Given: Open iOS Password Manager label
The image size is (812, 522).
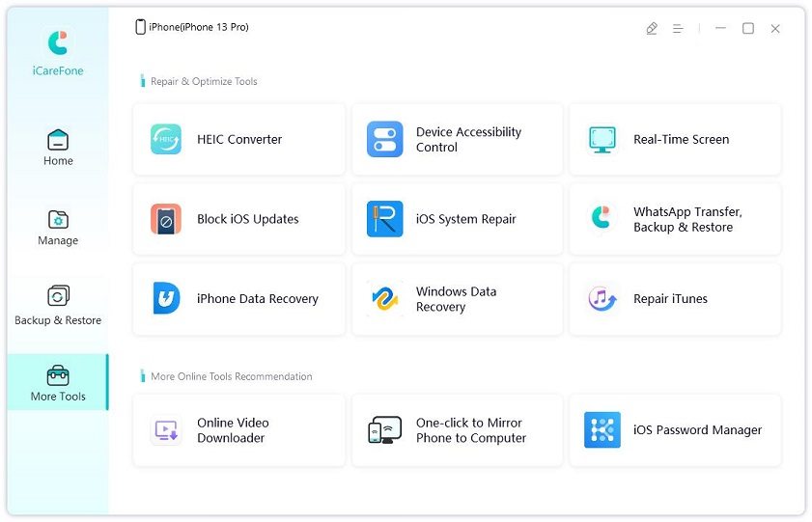Looking at the screenshot, I should 697,430.
